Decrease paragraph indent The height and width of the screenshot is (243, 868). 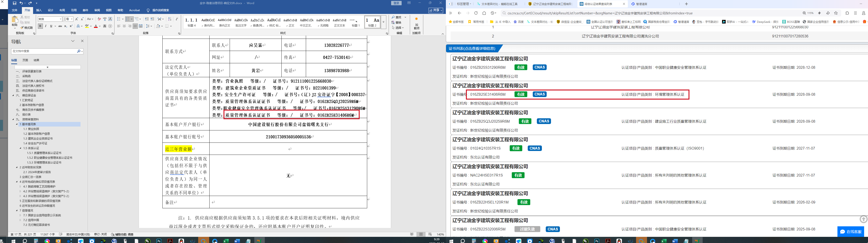tap(147, 19)
